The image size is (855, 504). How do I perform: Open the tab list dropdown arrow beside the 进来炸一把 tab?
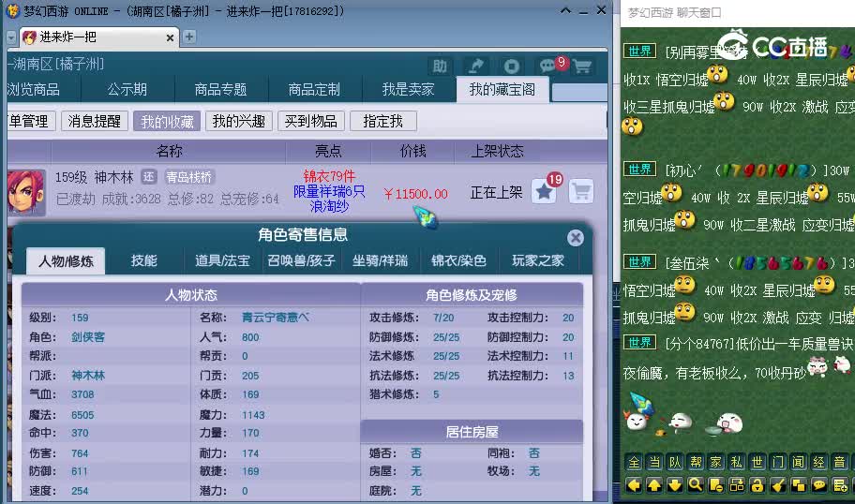(x=11, y=37)
